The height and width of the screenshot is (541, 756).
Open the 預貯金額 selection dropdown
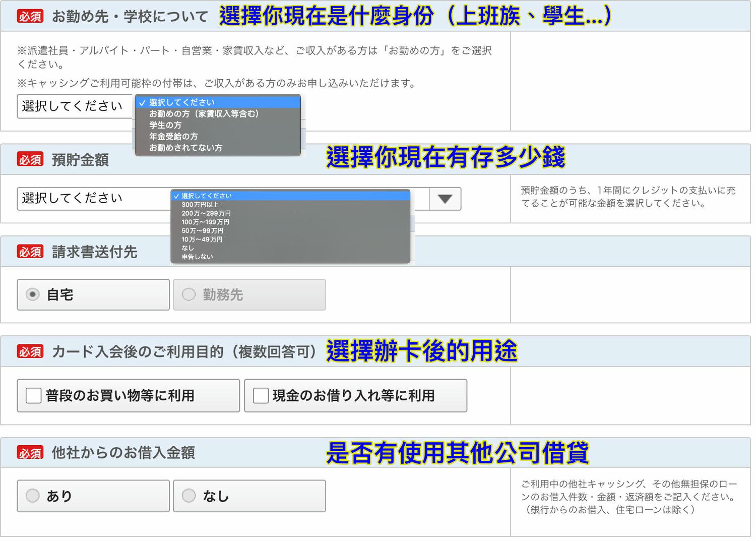[91, 198]
